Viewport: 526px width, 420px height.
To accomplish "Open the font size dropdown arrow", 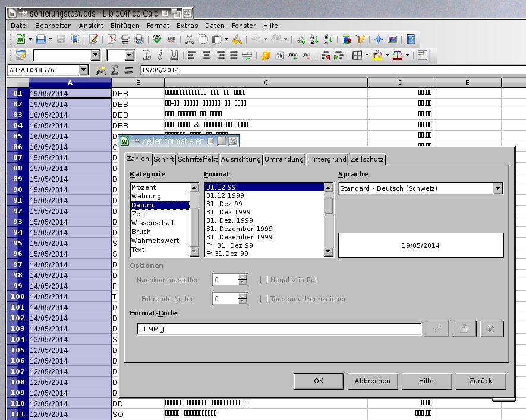I will click(x=130, y=55).
